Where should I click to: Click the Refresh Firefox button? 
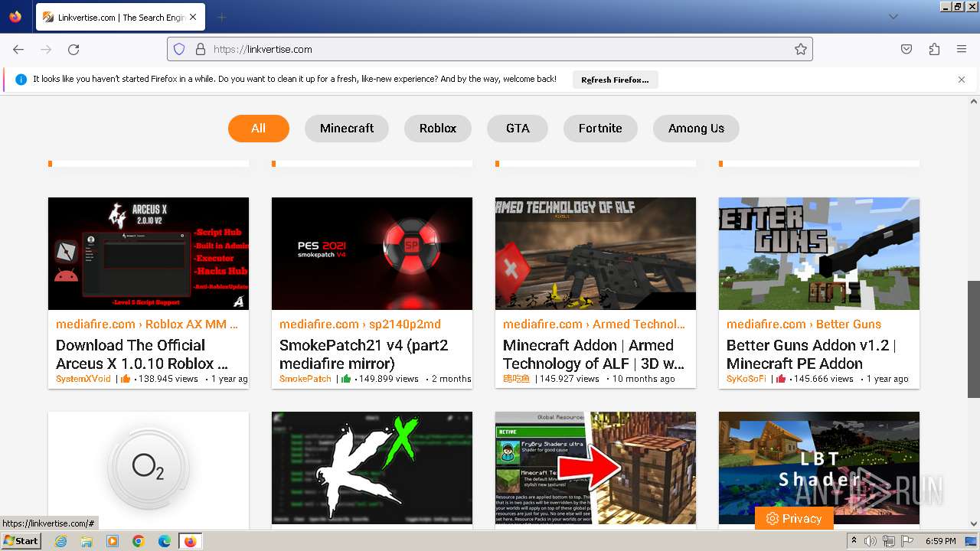click(x=615, y=80)
